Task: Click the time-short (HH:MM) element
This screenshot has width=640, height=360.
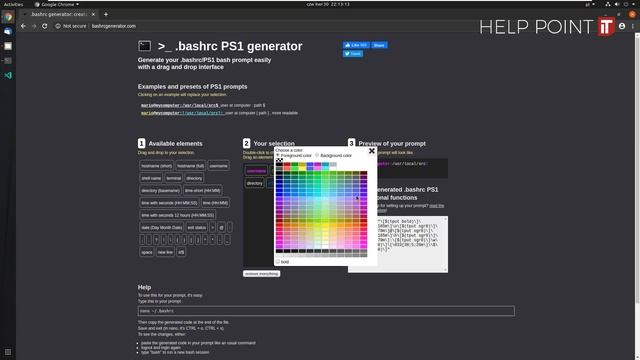Action: [x=202, y=190]
